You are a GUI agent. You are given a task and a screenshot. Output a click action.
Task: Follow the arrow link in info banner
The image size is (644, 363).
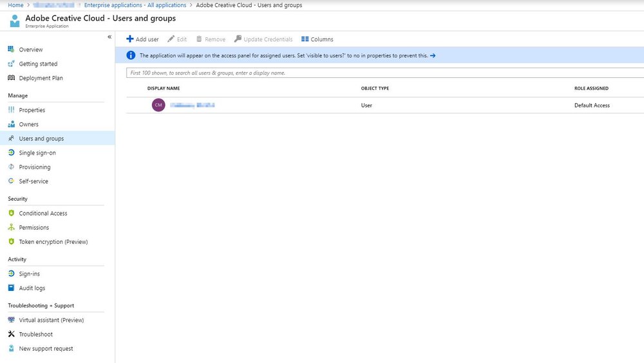[x=433, y=55]
